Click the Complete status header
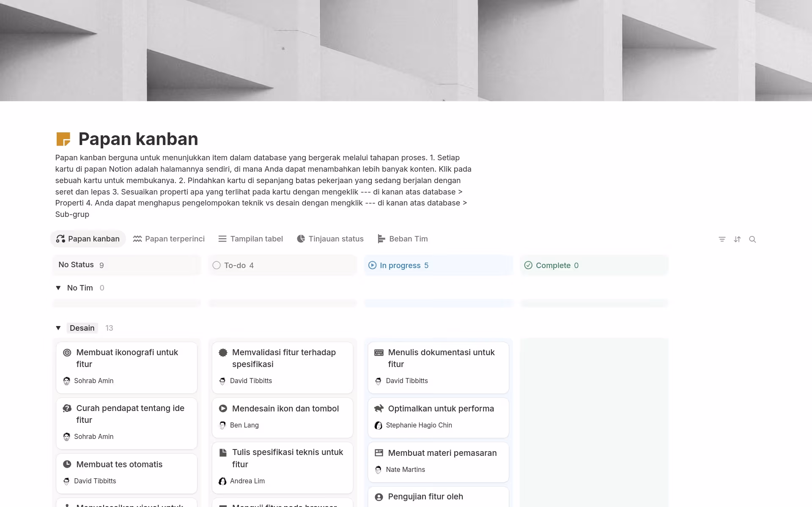This screenshot has height=507, width=812. point(553,266)
